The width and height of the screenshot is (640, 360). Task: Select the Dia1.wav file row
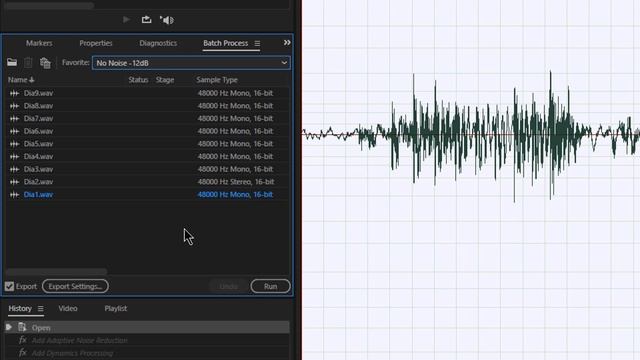coord(147,194)
